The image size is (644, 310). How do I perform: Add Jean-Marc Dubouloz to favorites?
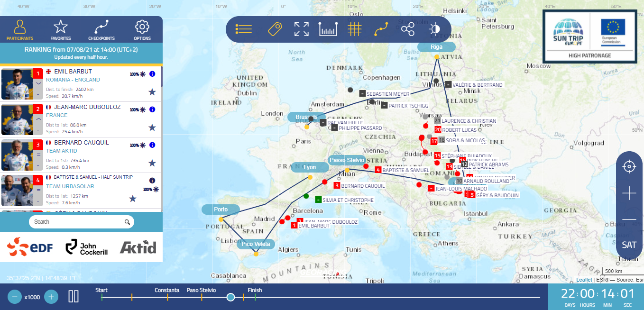[x=152, y=128]
